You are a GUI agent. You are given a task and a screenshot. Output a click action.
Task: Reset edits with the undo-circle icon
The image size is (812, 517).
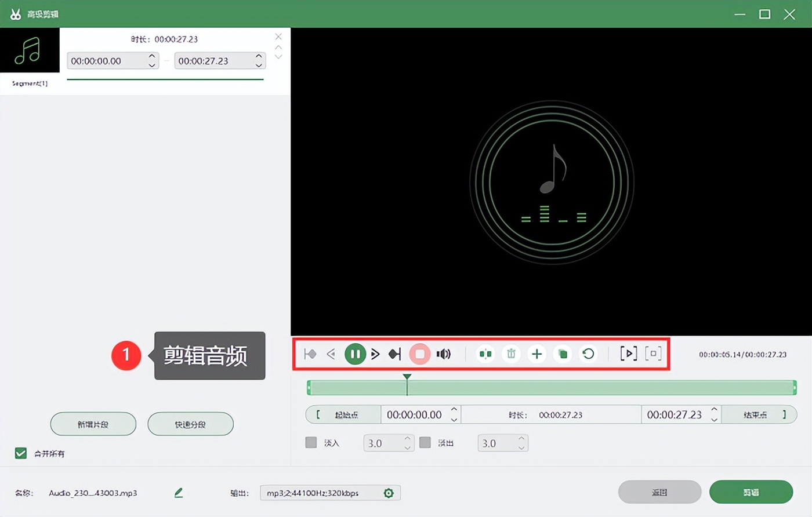pyautogui.click(x=588, y=354)
